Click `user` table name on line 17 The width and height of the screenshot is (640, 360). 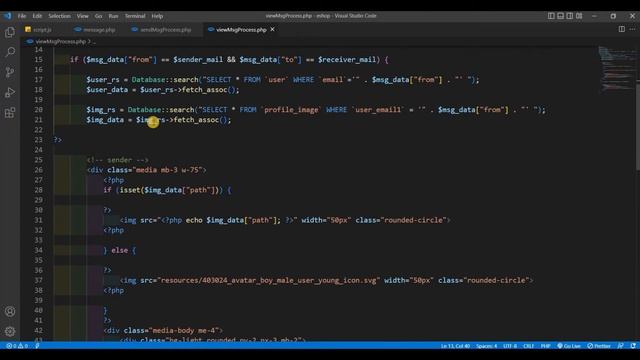pos(276,80)
